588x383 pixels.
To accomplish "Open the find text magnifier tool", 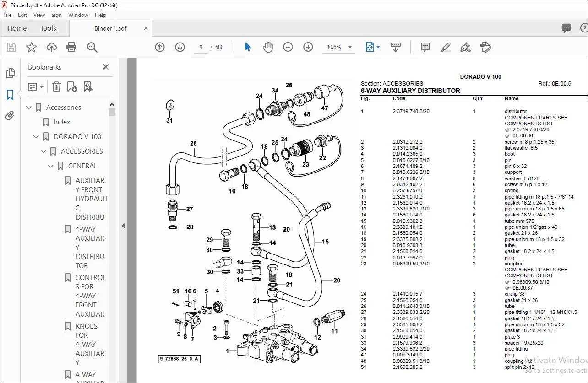I will 92,47.
